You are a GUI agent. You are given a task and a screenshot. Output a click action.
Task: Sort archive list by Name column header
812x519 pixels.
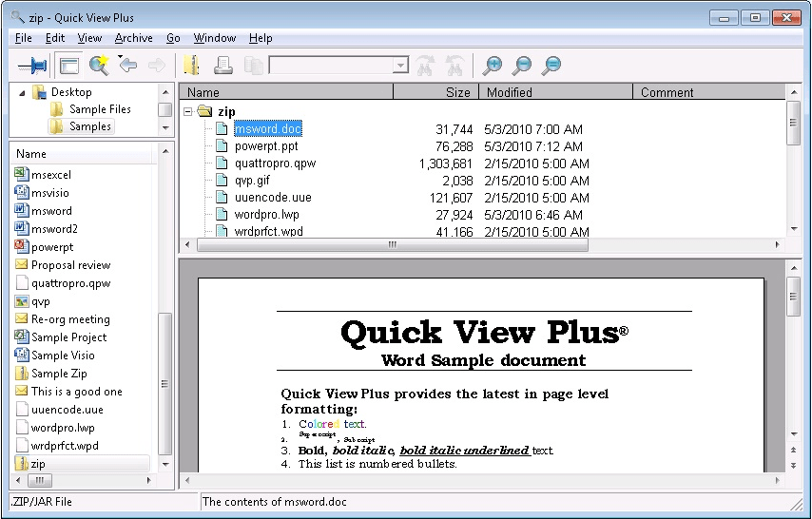tap(286, 92)
